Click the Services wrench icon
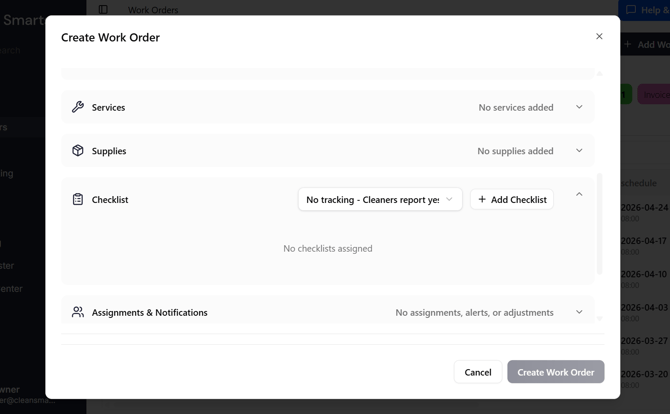Screen dimensions: 670x414 pos(78,107)
